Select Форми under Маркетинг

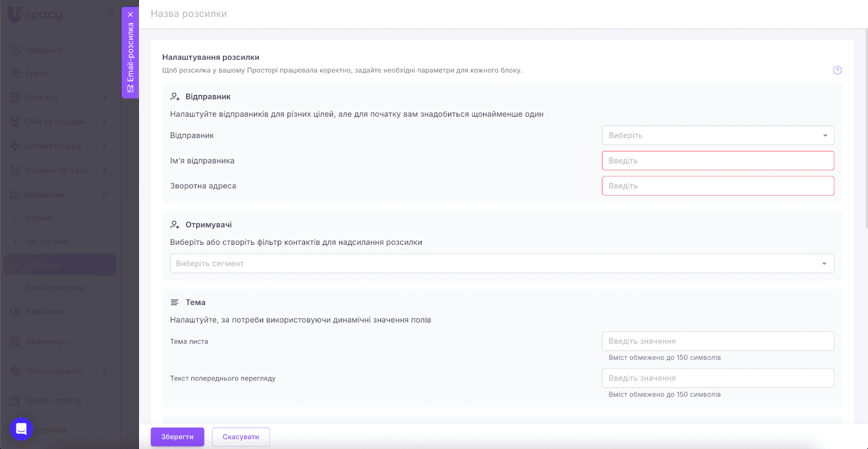(x=39, y=218)
